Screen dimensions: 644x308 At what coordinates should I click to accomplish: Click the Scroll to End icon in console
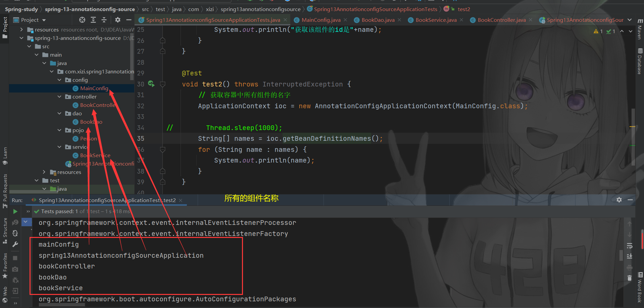(630, 256)
